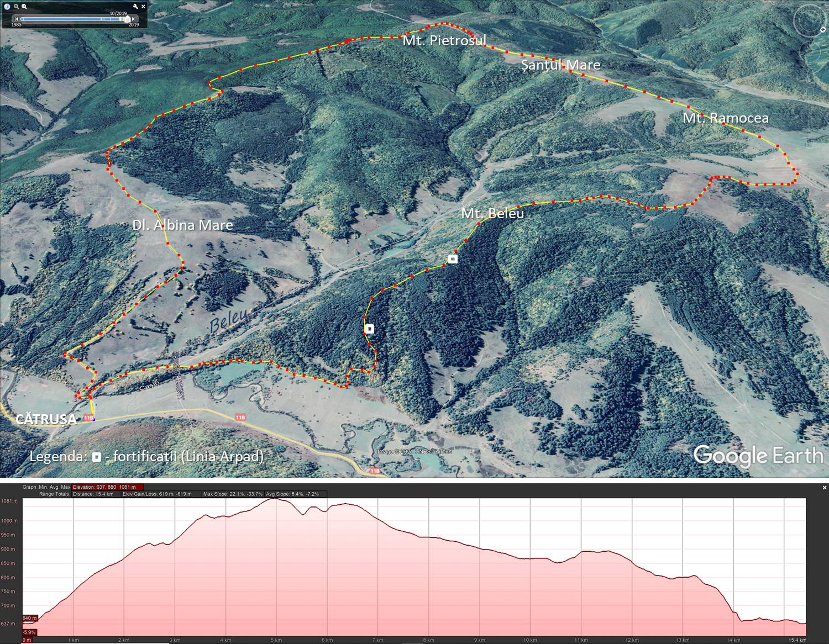829x644 pixels.
Task: Step to next imagery date
Action: pyautogui.click(x=133, y=19)
